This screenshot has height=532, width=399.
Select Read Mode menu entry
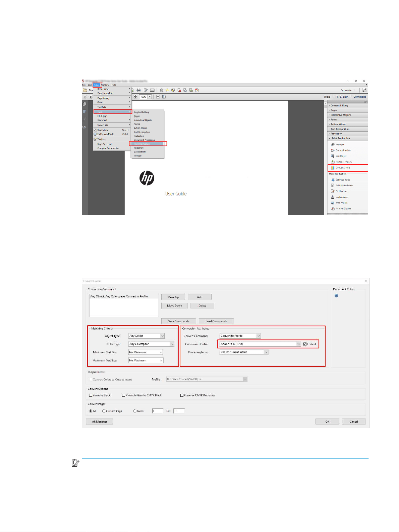(112, 130)
